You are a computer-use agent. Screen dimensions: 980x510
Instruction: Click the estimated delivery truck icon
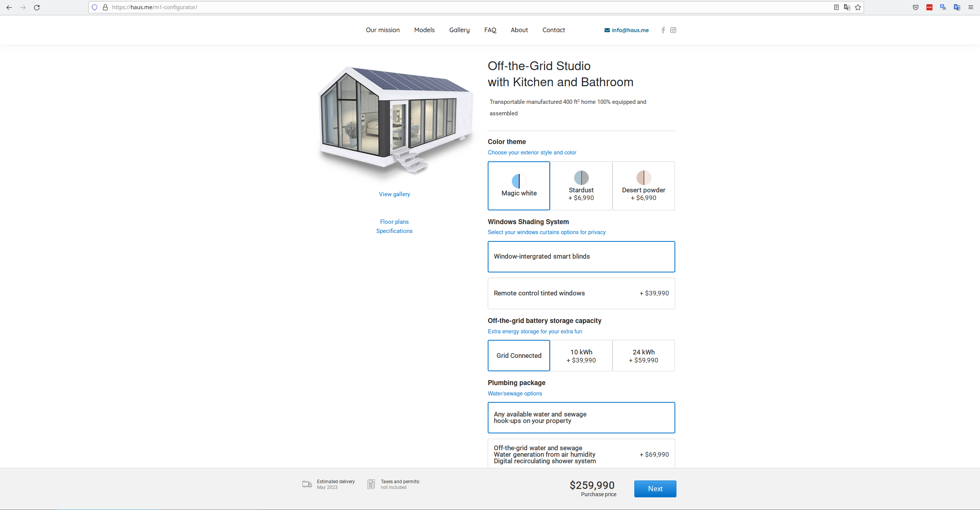pyautogui.click(x=306, y=484)
